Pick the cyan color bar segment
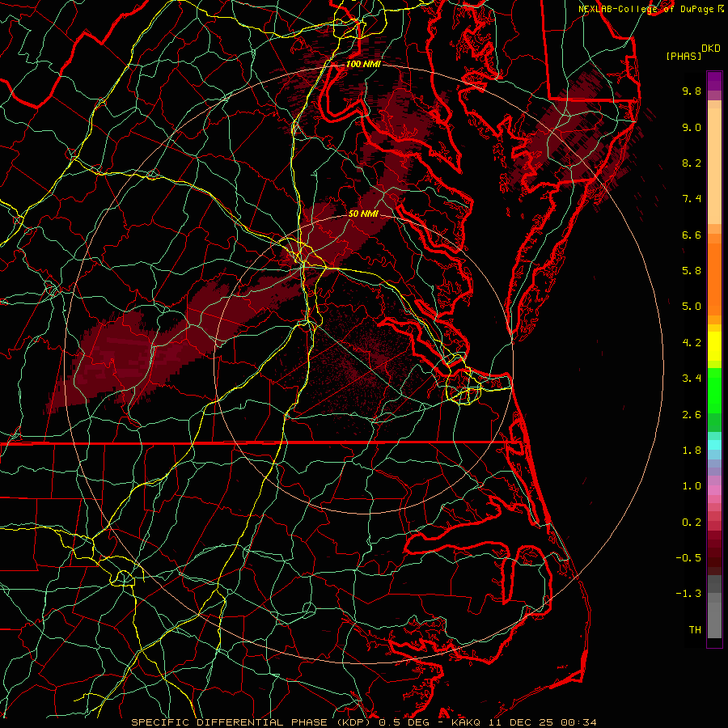The height and width of the screenshot is (728, 728). tap(714, 445)
